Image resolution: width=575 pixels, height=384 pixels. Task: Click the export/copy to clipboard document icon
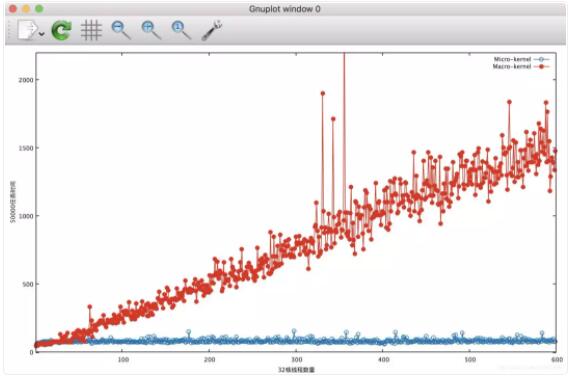(x=28, y=30)
